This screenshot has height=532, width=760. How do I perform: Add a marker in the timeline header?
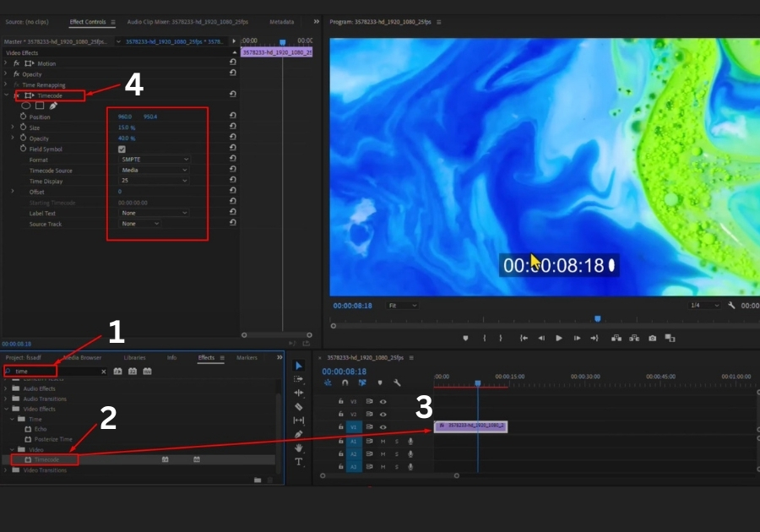(x=380, y=383)
